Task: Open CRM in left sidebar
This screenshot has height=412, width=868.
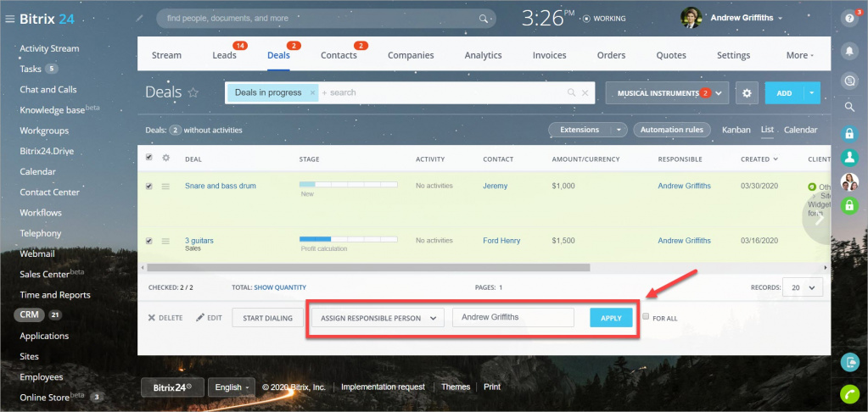Action: click(30, 315)
